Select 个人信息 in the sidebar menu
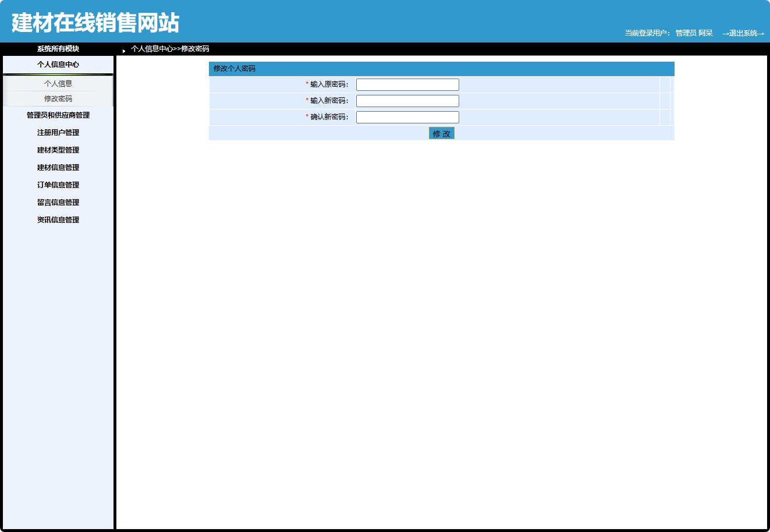This screenshot has height=532, width=770. click(56, 83)
